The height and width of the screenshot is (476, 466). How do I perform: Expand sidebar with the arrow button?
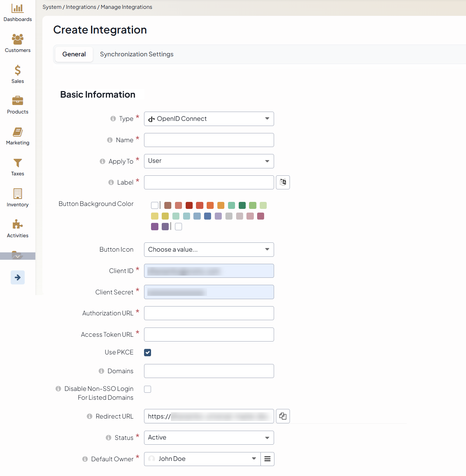(18, 277)
